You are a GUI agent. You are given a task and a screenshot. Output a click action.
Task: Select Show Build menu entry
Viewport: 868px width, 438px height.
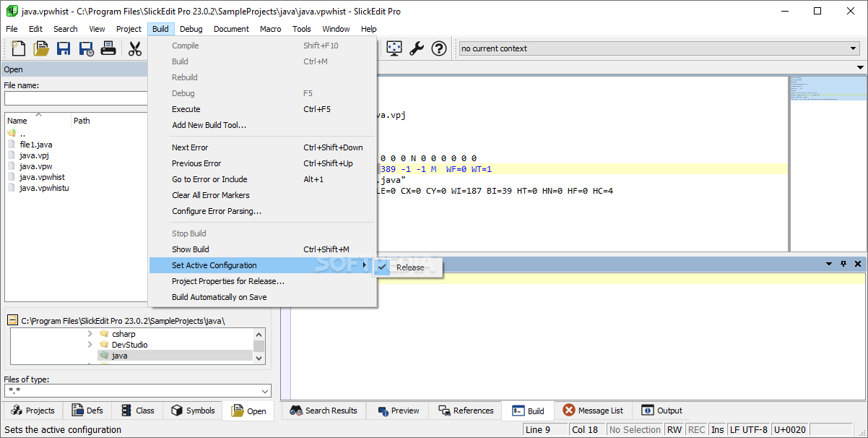pyautogui.click(x=262, y=249)
